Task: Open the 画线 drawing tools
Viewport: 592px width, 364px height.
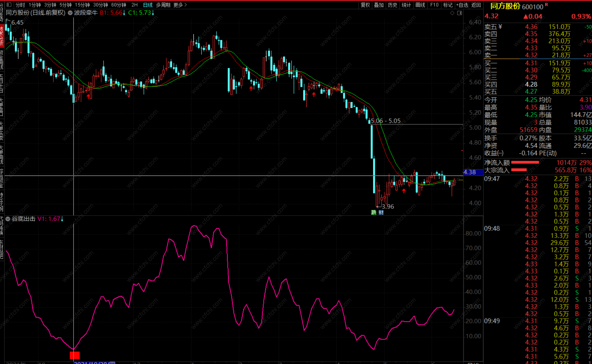Action: [420, 5]
